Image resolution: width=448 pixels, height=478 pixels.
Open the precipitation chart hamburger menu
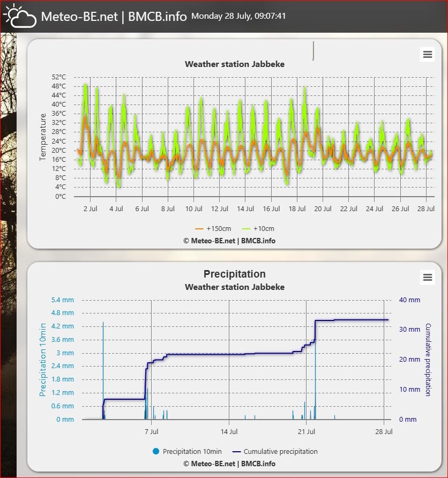427,278
